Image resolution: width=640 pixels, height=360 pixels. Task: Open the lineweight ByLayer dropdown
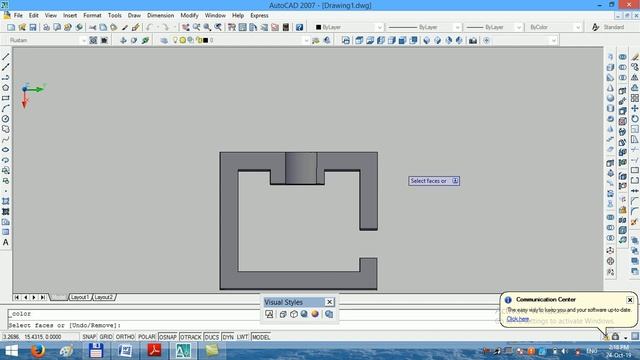point(518,27)
